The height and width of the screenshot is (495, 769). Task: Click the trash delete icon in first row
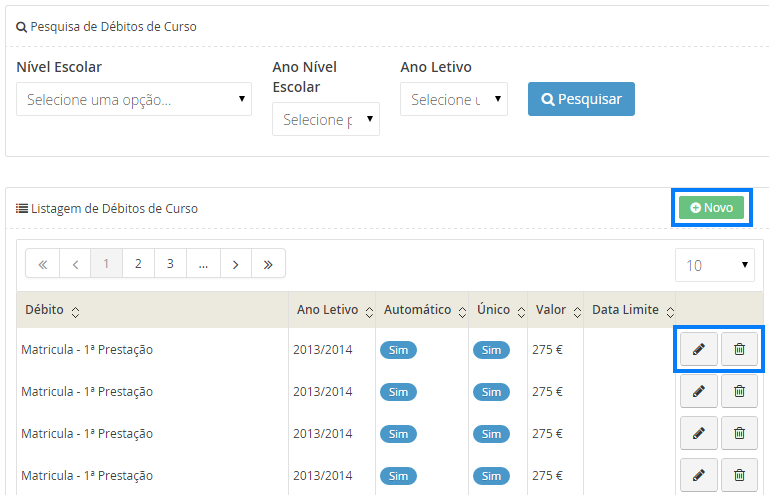(x=739, y=349)
